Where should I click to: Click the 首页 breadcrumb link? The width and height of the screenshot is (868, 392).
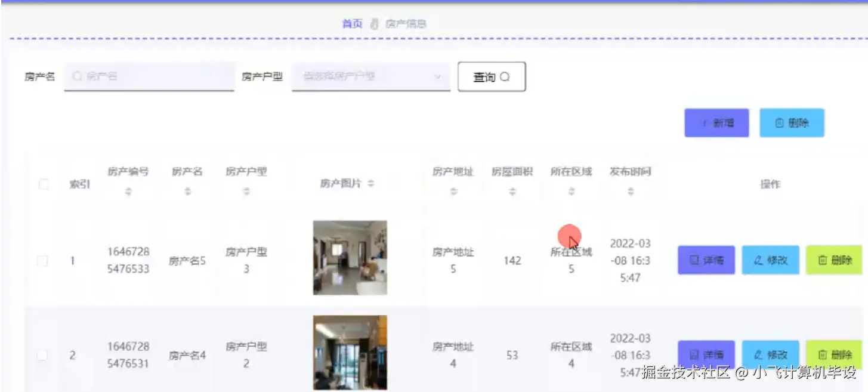coord(352,24)
